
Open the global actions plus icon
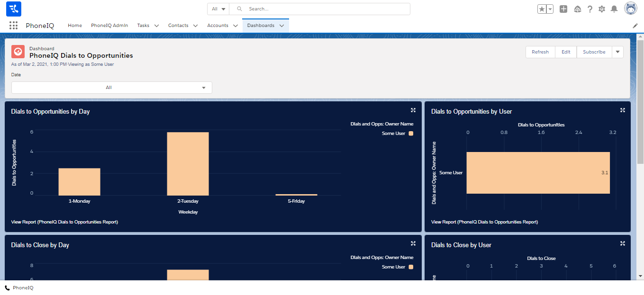tap(563, 9)
